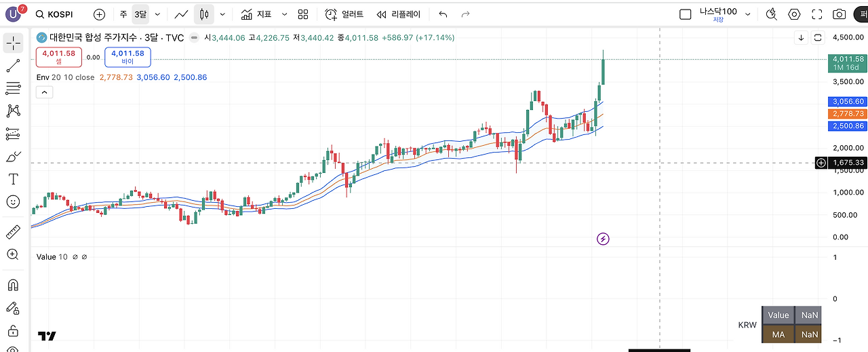868x352 pixels.
Task: Click the black publish button
Action: [x=863, y=14]
